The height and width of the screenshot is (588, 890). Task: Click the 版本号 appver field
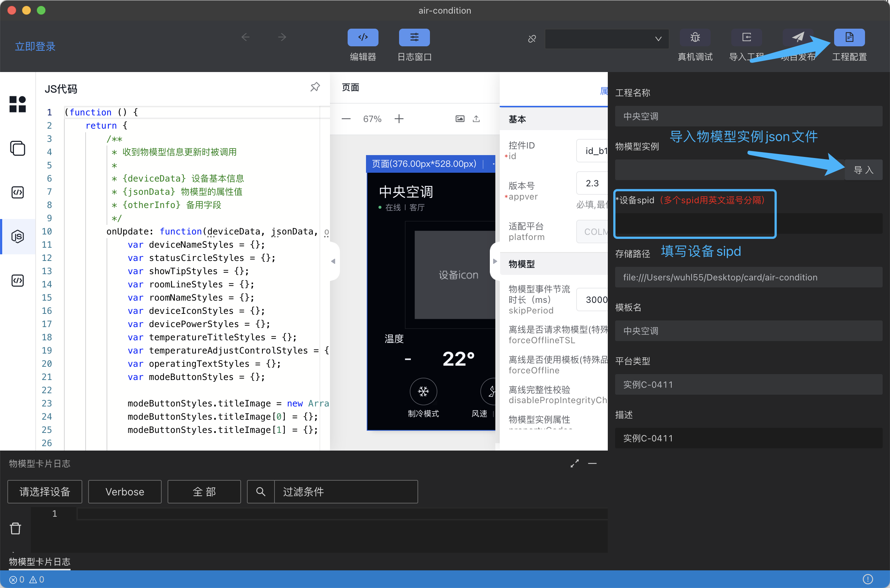tap(592, 183)
